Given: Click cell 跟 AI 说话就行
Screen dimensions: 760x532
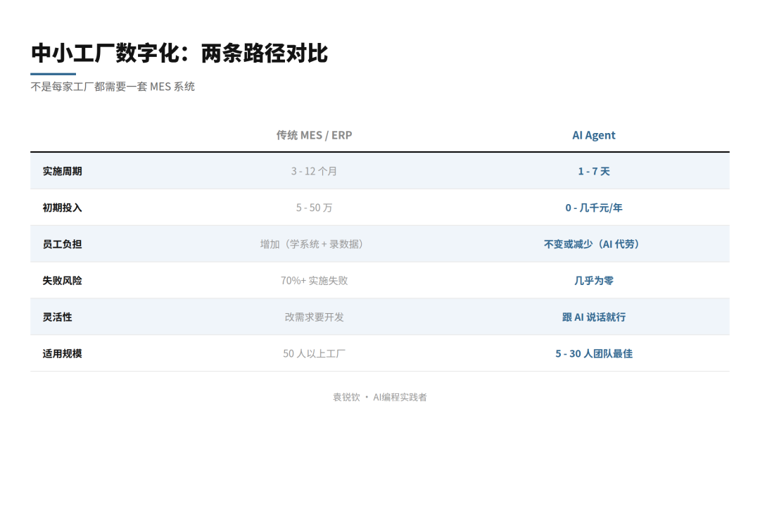Looking at the screenshot, I should pyautogui.click(x=594, y=317).
